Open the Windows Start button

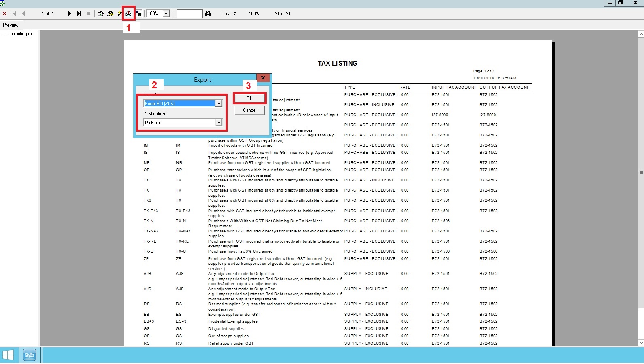[x=8, y=355]
